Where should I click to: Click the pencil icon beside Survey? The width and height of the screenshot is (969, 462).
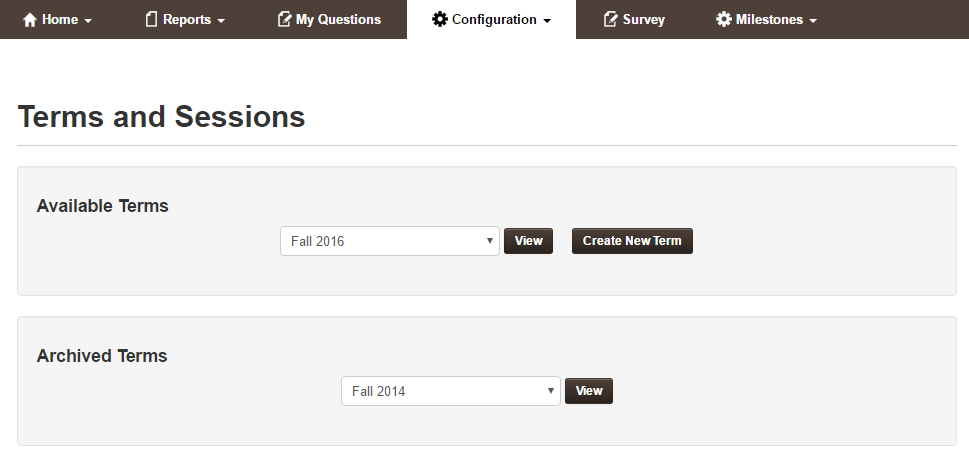[610, 19]
